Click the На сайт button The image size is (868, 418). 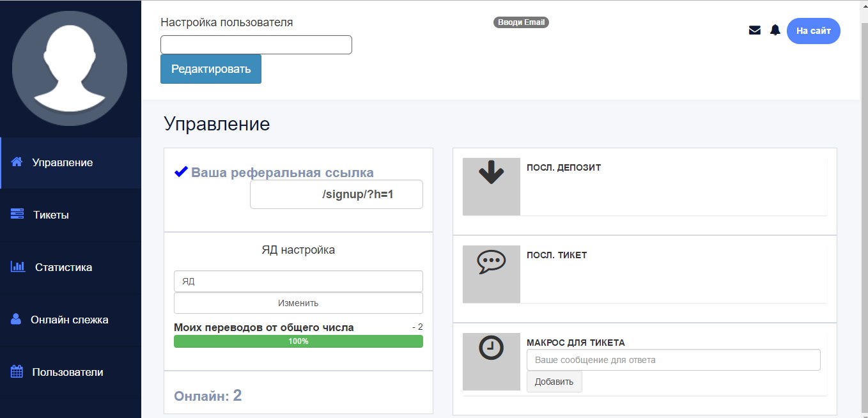[x=813, y=31]
